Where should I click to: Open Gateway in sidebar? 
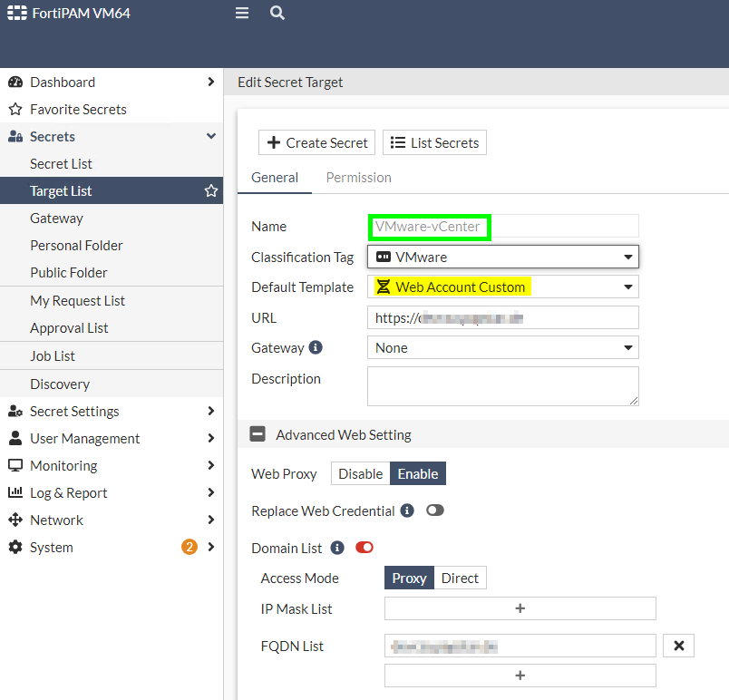pyautogui.click(x=112, y=218)
